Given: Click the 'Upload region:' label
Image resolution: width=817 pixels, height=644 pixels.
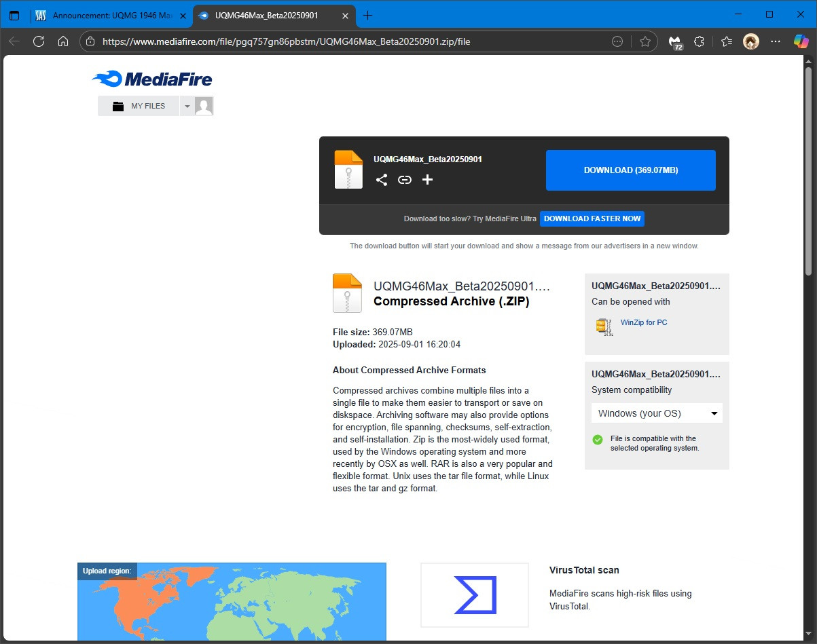Looking at the screenshot, I should tap(107, 571).
